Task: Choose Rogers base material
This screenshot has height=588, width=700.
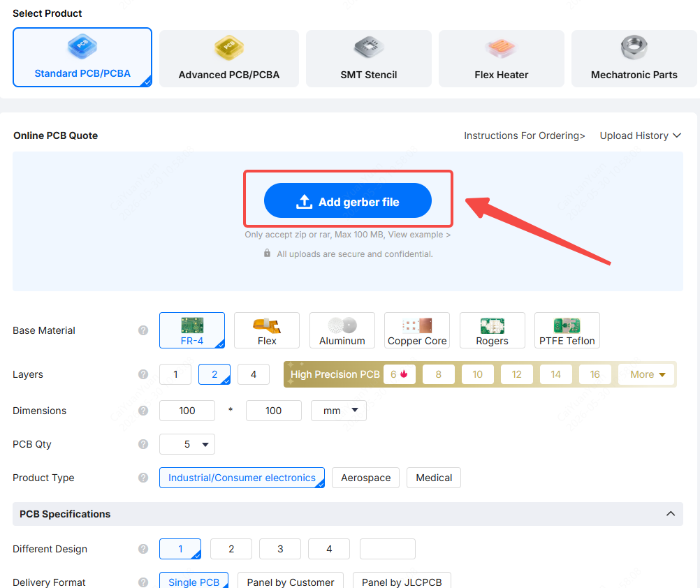Action: tap(492, 330)
